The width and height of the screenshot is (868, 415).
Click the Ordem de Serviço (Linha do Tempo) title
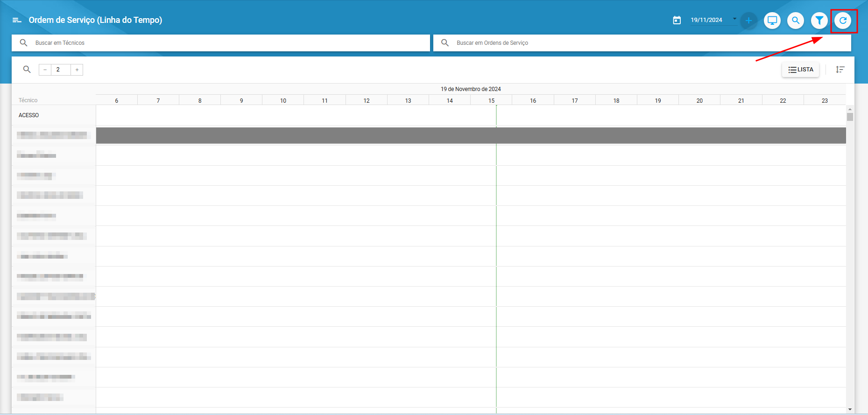coord(95,20)
